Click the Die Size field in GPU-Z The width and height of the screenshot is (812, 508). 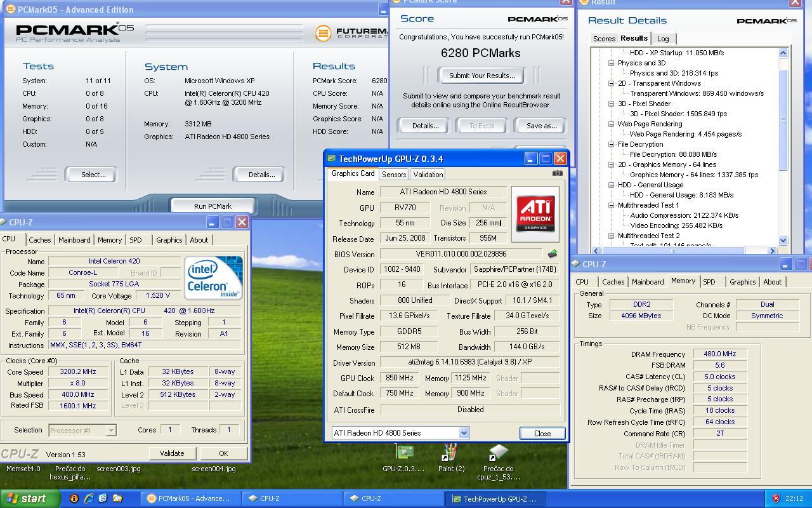[x=487, y=223]
